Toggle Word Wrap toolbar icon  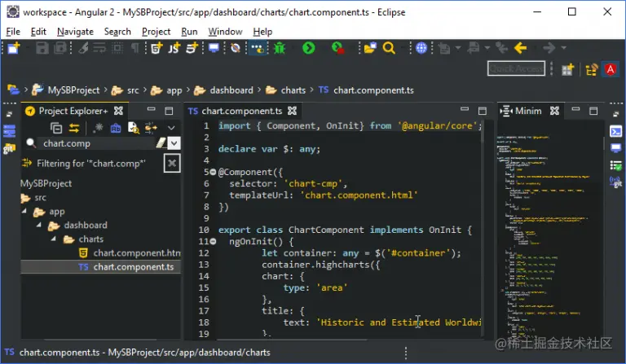coord(99,48)
